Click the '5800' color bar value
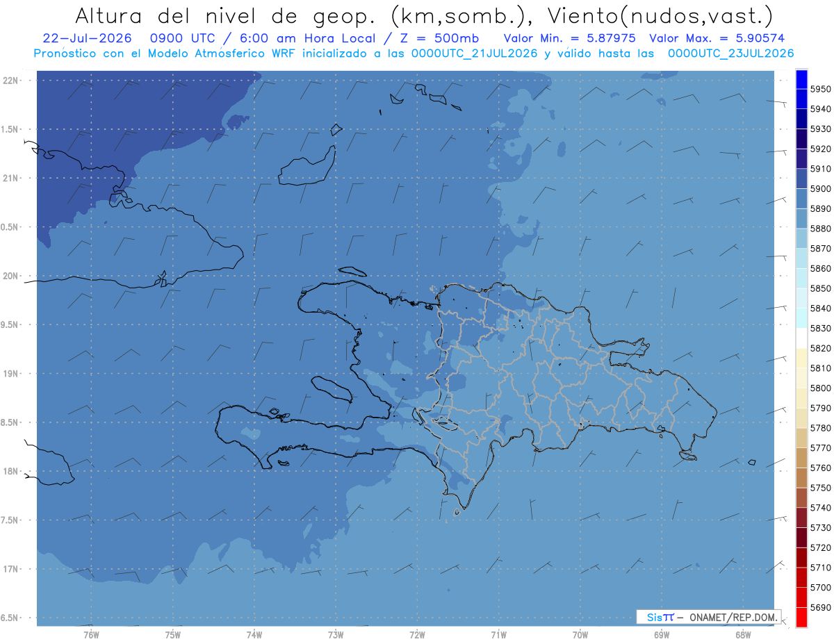This screenshot has height=644, width=834. click(x=820, y=388)
